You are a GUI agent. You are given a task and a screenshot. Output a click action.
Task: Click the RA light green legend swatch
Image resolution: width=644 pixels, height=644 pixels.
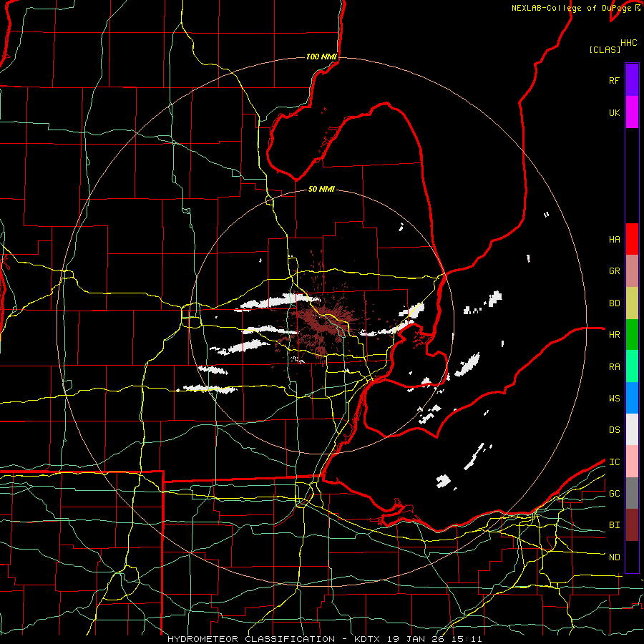[x=632, y=366]
